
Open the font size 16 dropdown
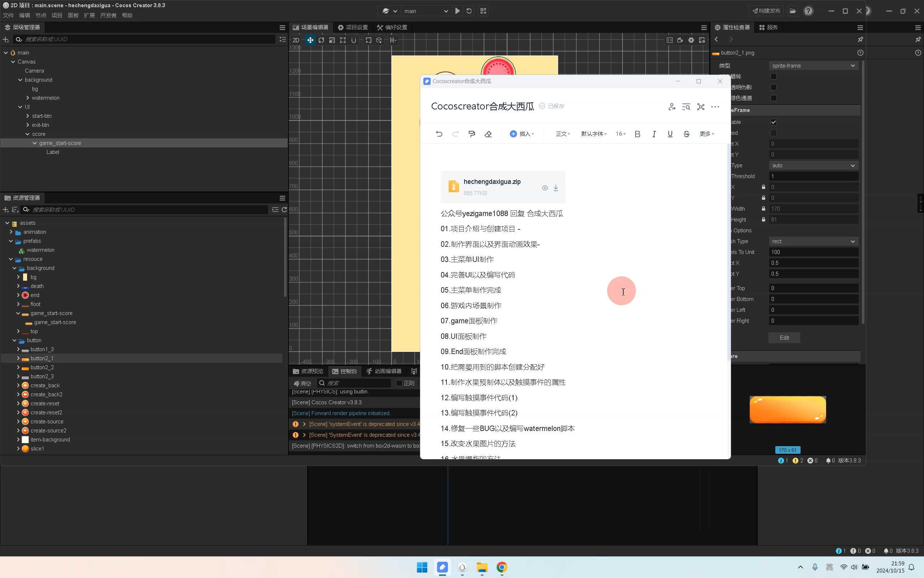620,134
